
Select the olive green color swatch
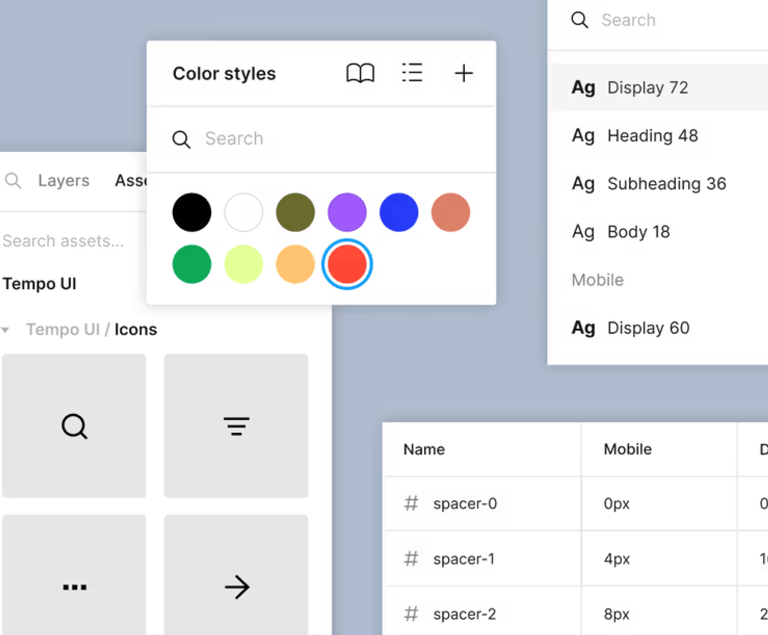tap(295, 212)
